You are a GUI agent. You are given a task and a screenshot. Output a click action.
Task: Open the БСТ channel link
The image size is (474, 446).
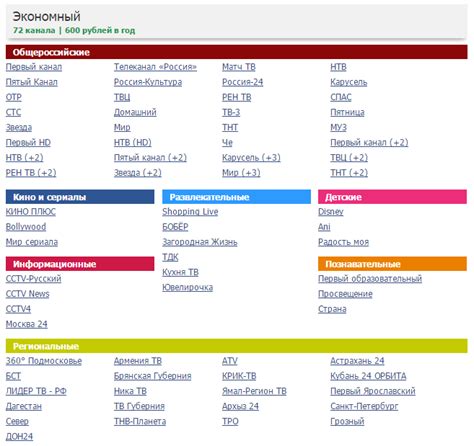coord(13,376)
